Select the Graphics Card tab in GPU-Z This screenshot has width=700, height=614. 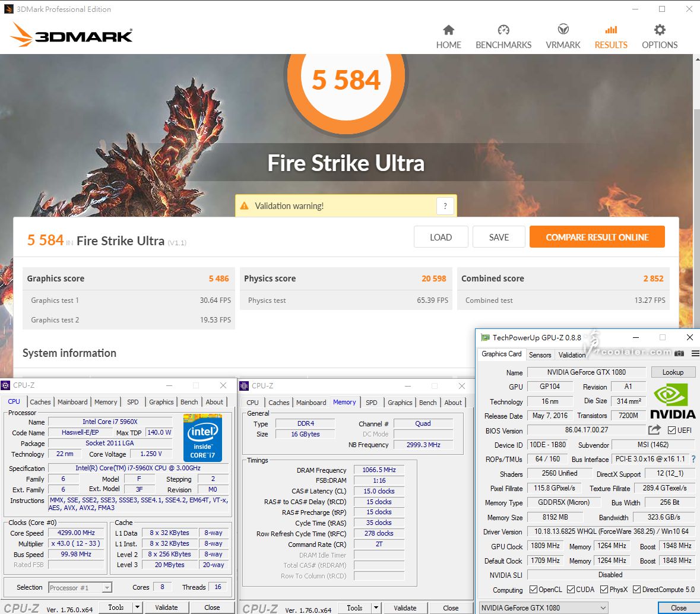pos(501,354)
